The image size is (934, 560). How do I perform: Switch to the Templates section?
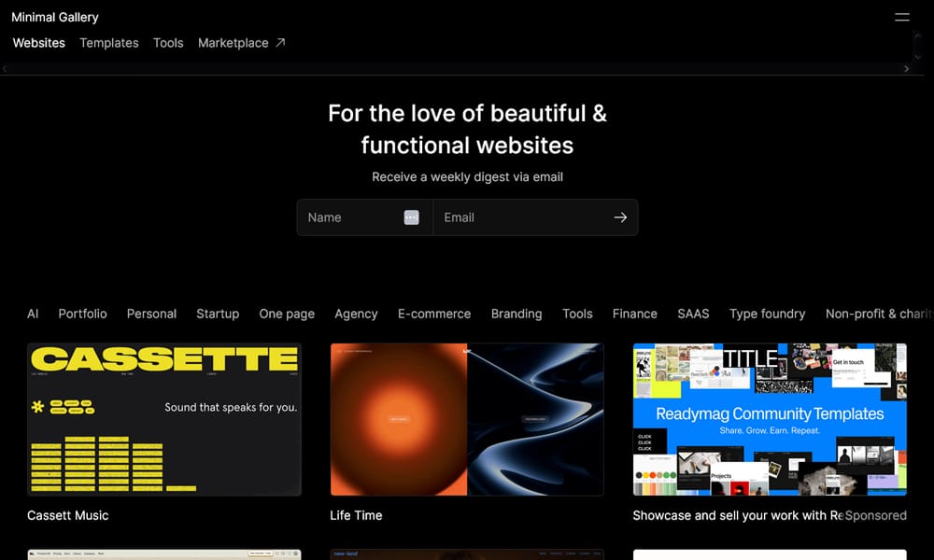[108, 42]
